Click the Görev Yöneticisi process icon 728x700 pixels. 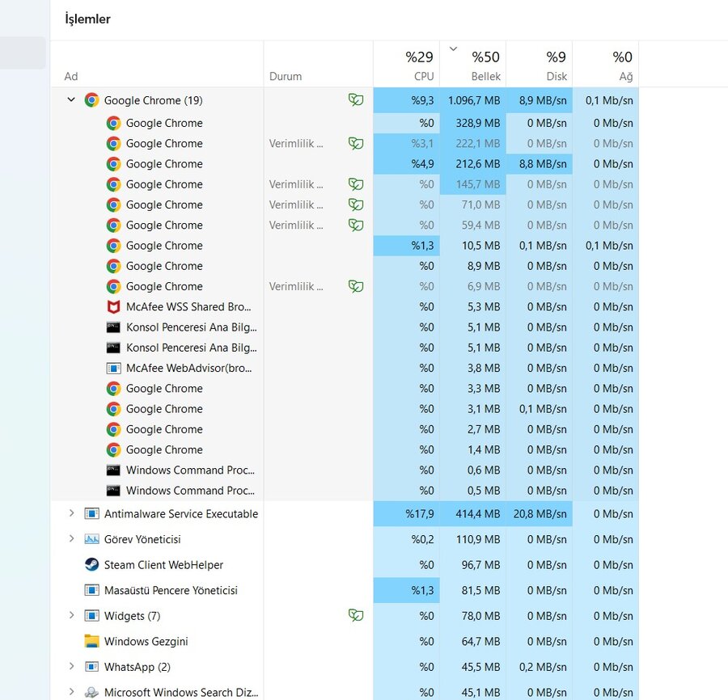[x=91, y=539]
